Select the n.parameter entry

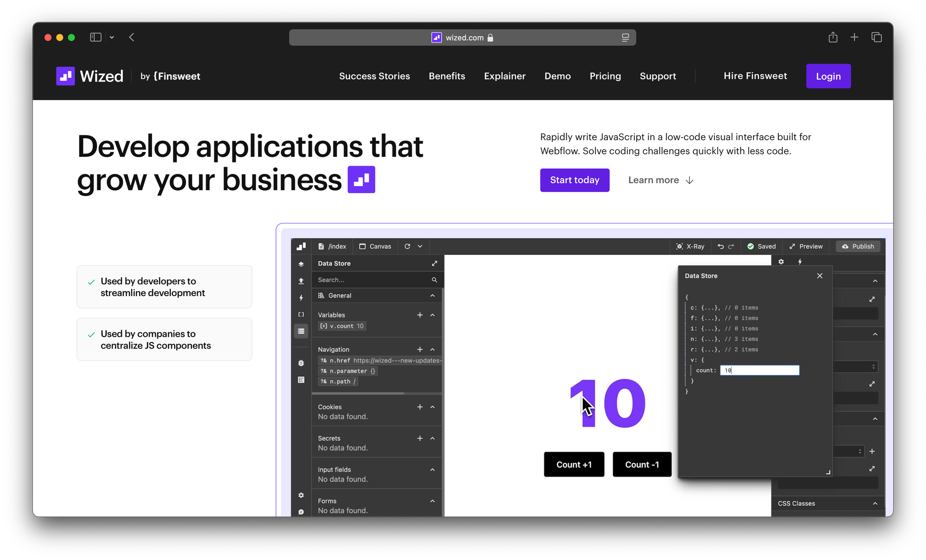[348, 371]
